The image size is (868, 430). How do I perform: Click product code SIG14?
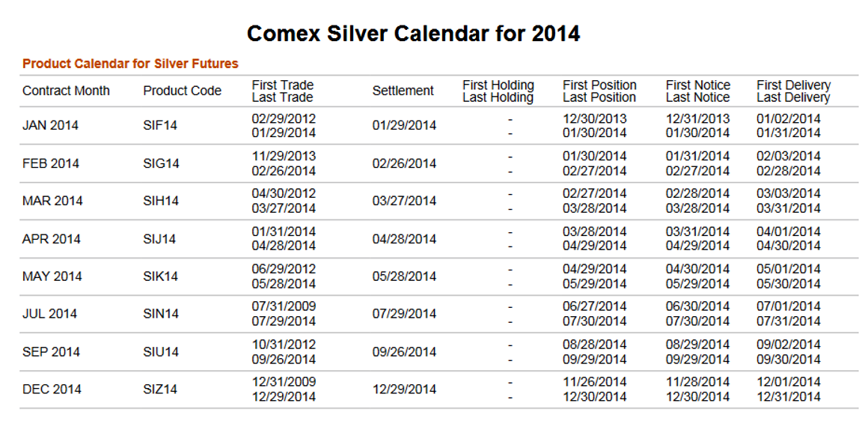tap(161, 163)
